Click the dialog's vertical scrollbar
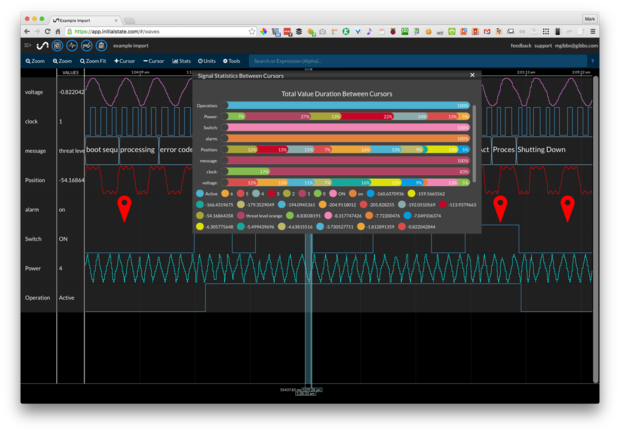 [474, 144]
